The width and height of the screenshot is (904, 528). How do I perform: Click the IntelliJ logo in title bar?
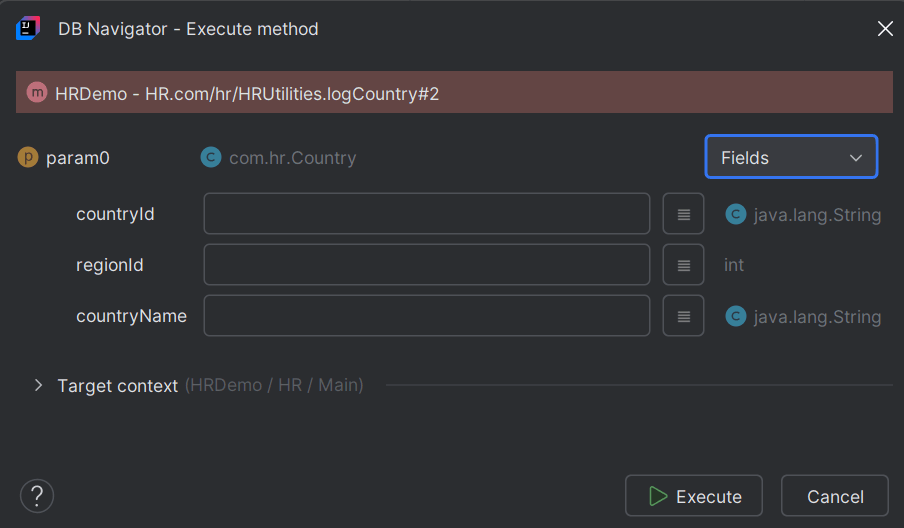[28, 28]
